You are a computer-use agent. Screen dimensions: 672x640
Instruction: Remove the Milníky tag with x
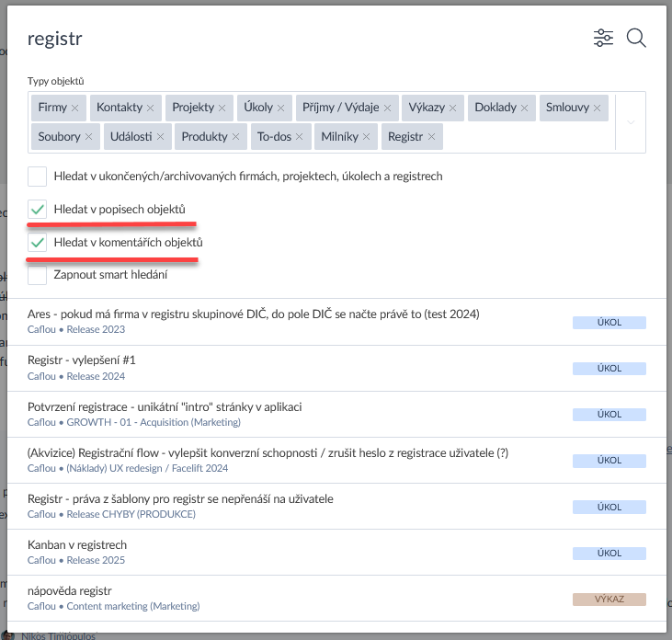coord(366,137)
